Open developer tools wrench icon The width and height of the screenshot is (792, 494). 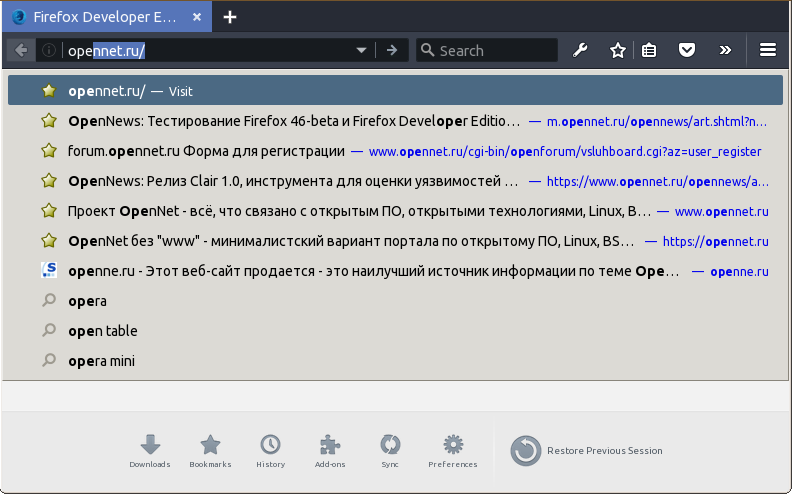point(580,50)
